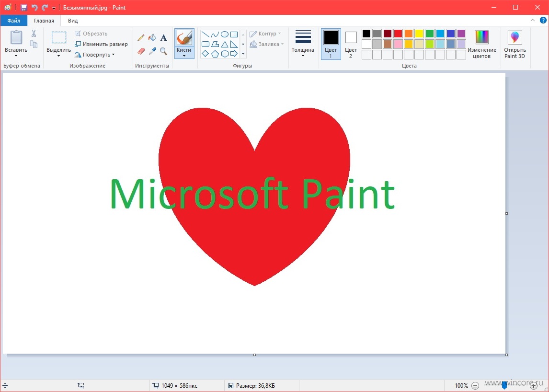Expand the full shapes gallery

(243, 54)
